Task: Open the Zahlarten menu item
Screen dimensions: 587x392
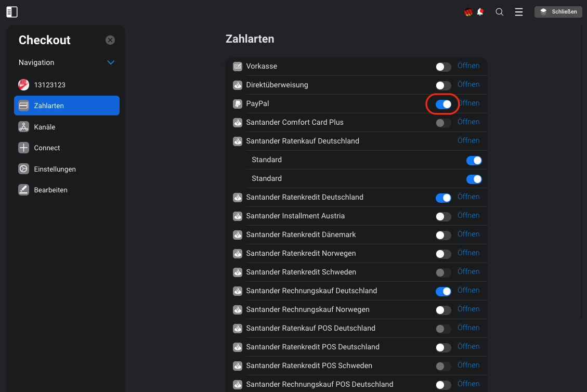Action: (x=67, y=106)
